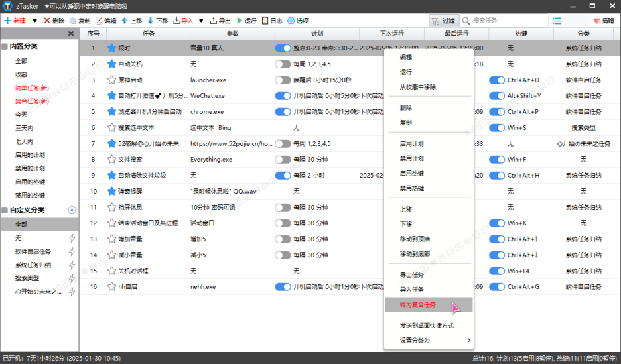
Task: Click the 捐赠 donate button
Action: [x=604, y=21]
